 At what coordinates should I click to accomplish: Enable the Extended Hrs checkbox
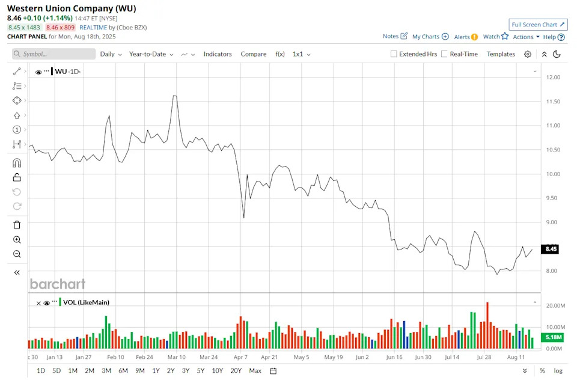(394, 54)
